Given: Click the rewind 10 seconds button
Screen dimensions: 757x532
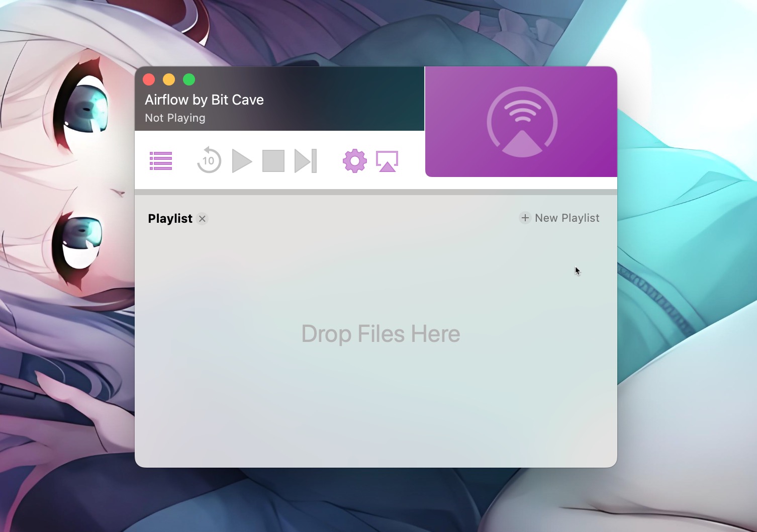Looking at the screenshot, I should pos(209,160).
